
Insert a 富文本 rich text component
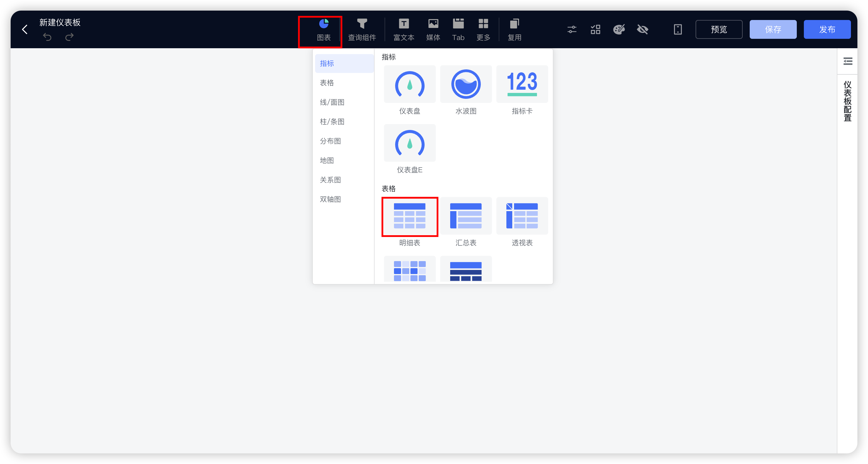(x=404, y=30)
